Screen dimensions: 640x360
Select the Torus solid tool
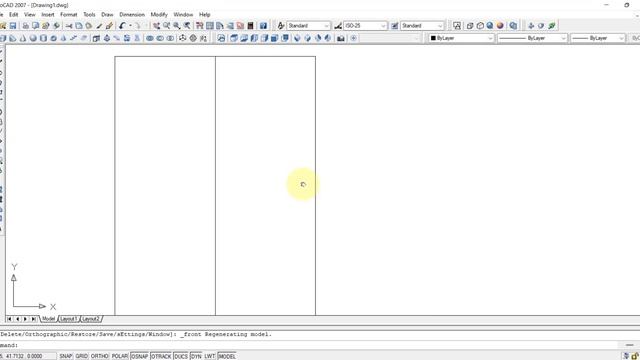[x=53, y=38]
